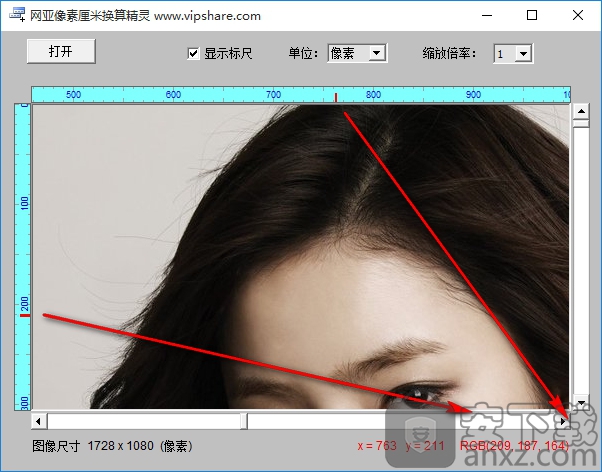Viewport: 602px width, 472px height.
Task: Click the x = 763 coordinate readout
Action: click(x=377, y=446)
